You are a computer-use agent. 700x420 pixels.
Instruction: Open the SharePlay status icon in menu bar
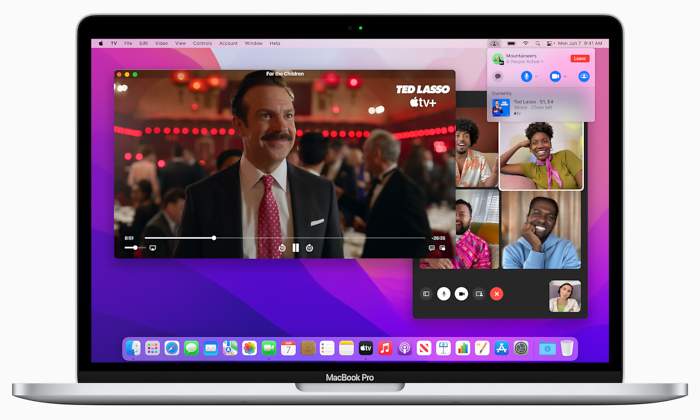point(494,43)
